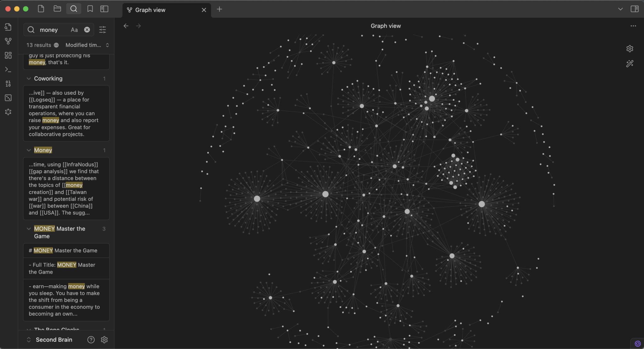Open the Coworking result snippet
Image resolution: width=644 pixels, height=349 pixels.
[66, 113]
